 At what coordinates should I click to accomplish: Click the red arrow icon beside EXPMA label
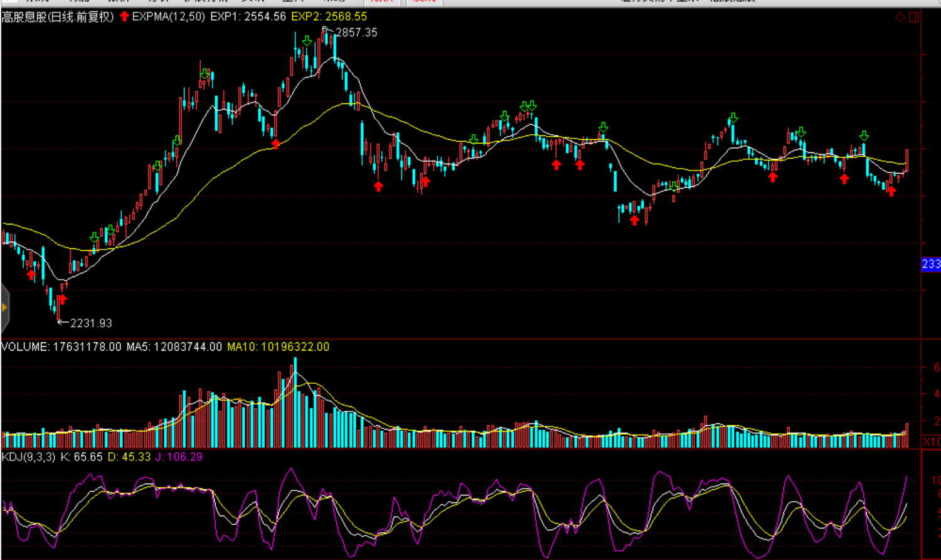click(124, 16)
